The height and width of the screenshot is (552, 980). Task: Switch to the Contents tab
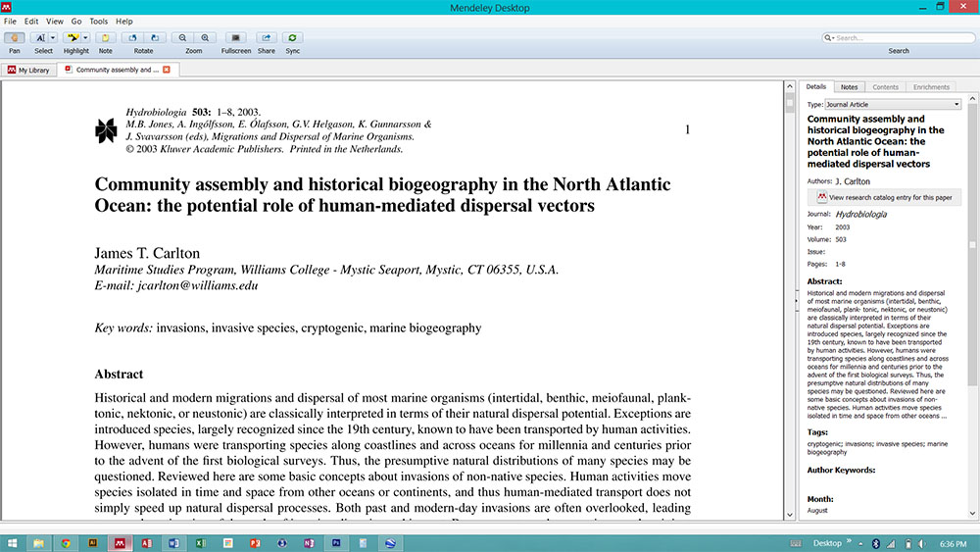(x=885, y=87)
